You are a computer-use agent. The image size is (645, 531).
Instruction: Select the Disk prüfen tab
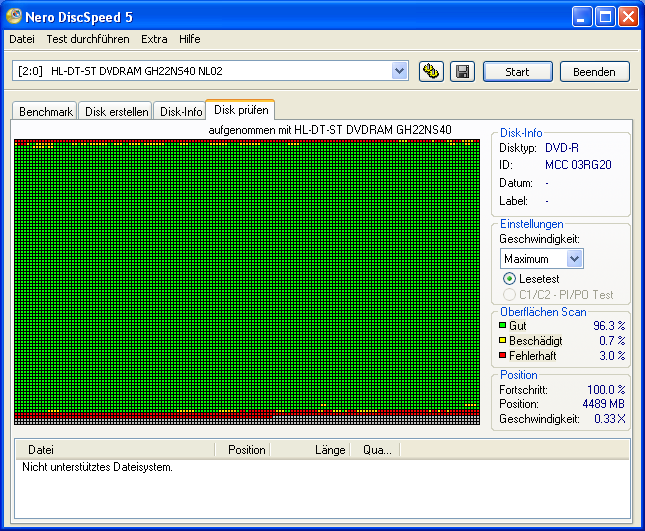[241, 110]
